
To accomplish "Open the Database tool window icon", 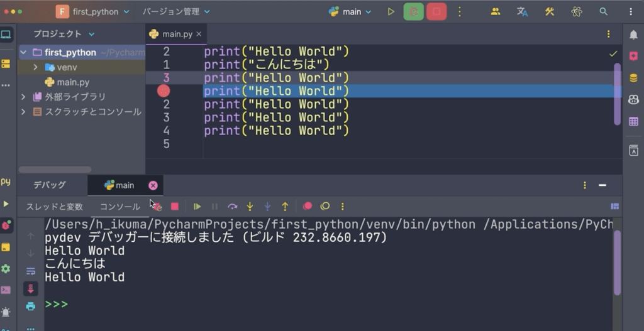I will pos(633,78).
